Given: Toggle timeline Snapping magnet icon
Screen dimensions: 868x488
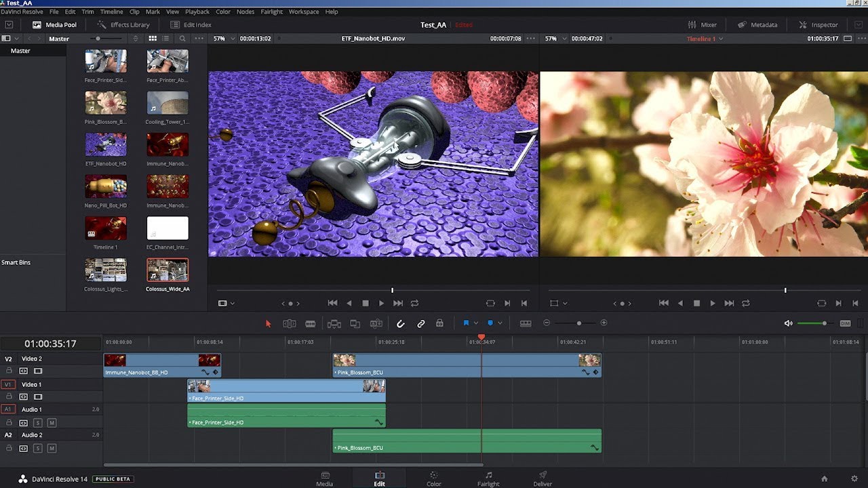Looking at the screenshot, I should click(401, 324).
